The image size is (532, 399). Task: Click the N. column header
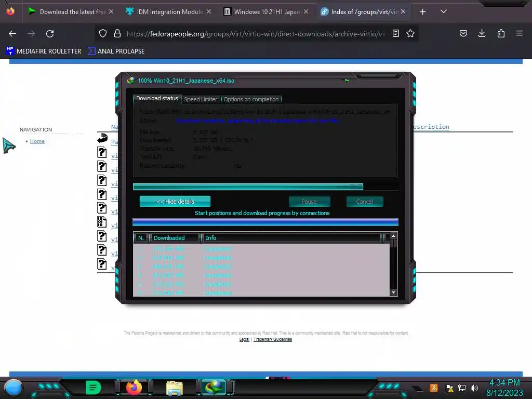pyautogui.click(x=141, y=238)
